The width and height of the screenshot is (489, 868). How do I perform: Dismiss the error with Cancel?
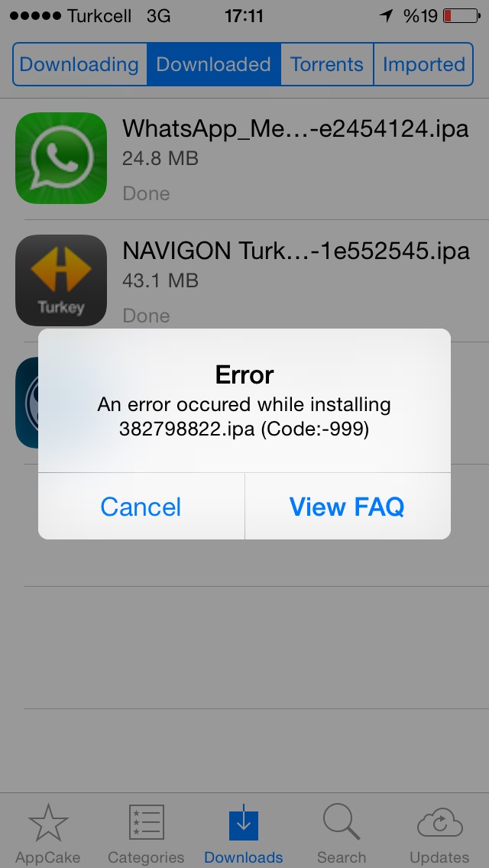(x=141, y=507)
